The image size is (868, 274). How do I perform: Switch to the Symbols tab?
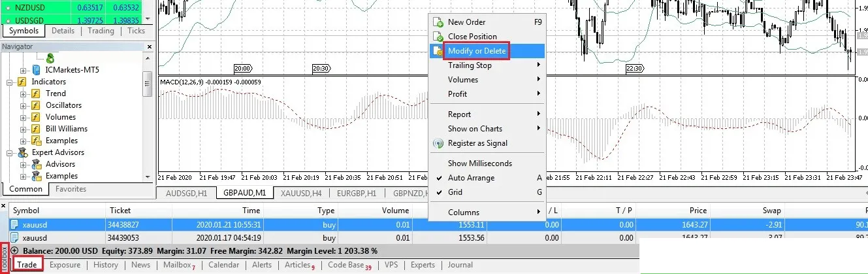tap(24, 31)
